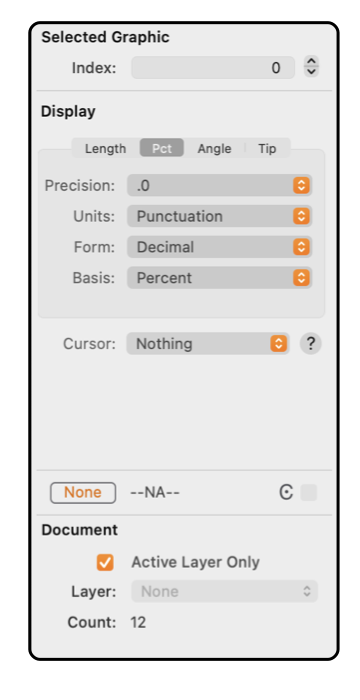Click the circular C arrow icon
This screenshot has height=700, width=360.
[286, 493]
